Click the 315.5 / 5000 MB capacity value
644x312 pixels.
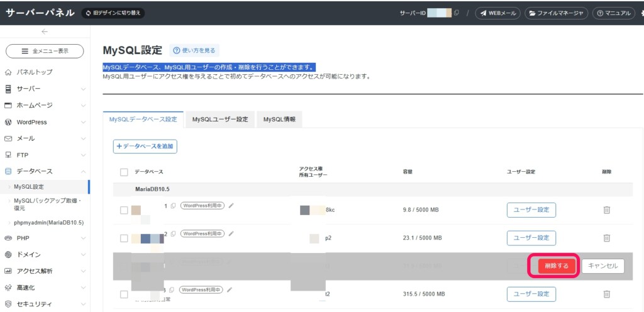[425, 294]
